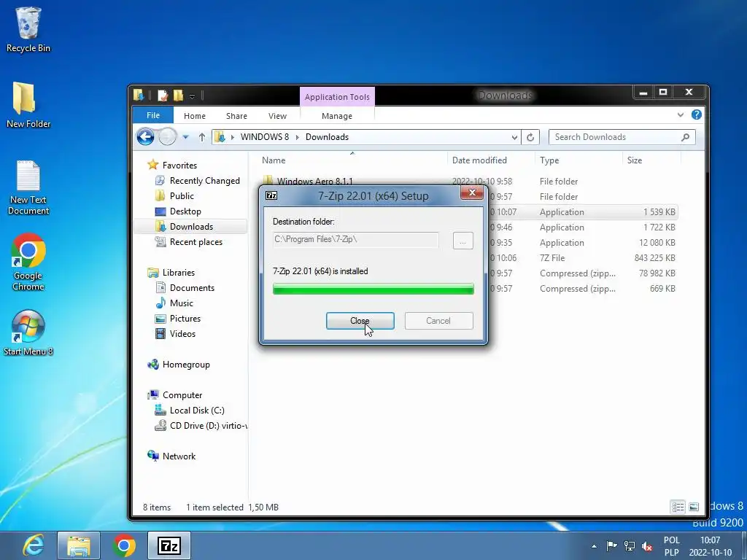Select Network in navigation pane

click(x=171, y=456)
